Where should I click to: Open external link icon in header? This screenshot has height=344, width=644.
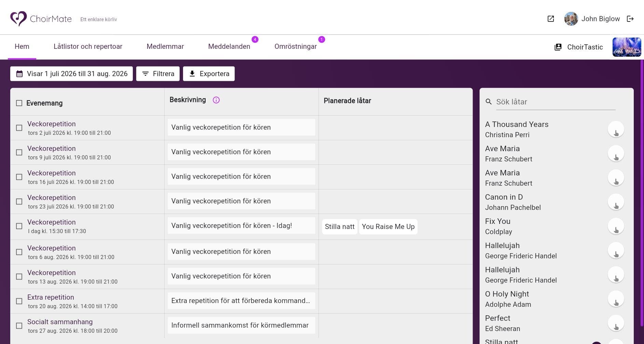[550, 19]
